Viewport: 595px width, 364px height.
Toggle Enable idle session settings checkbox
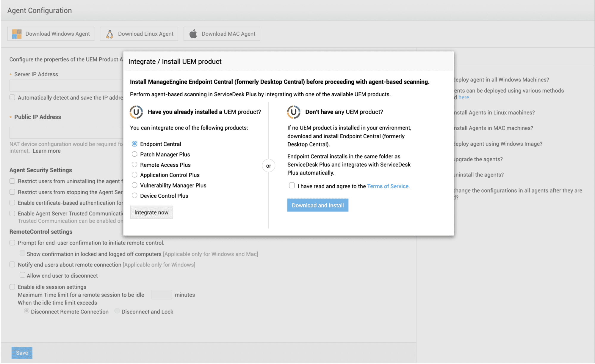pyautogui.click(x=12, y=287)
